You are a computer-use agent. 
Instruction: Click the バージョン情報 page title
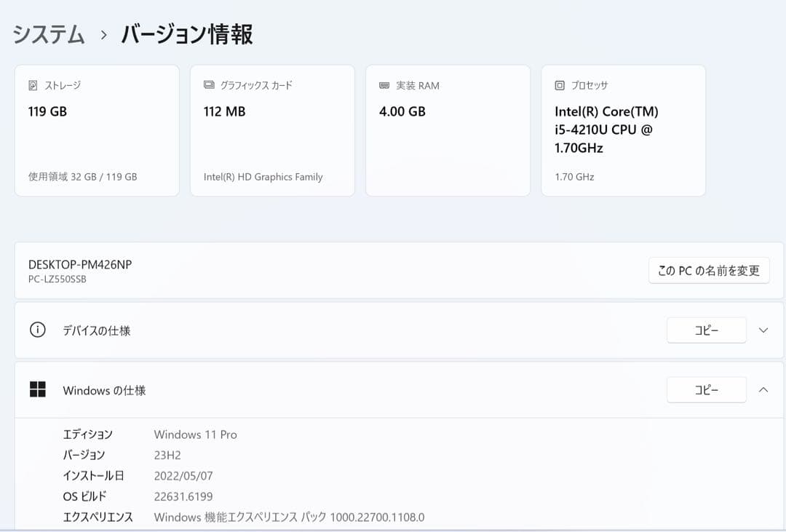click(x=187, y=34)
